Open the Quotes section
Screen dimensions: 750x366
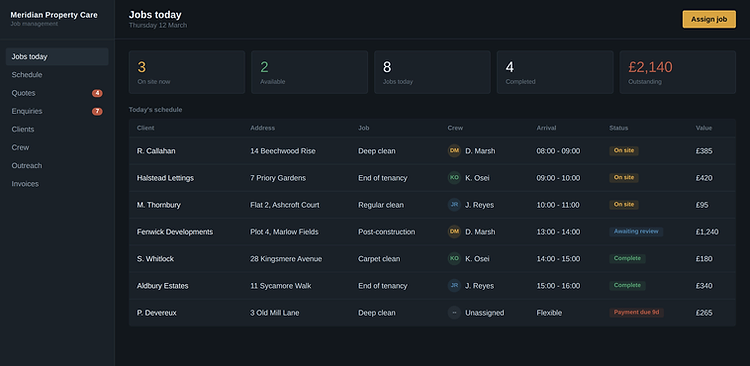point(57,93)
